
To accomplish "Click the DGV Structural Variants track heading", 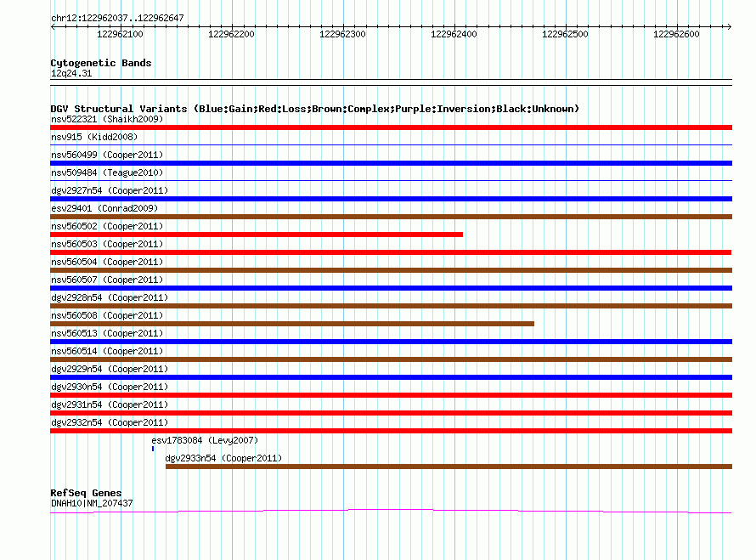I will [x=315, y=109].
